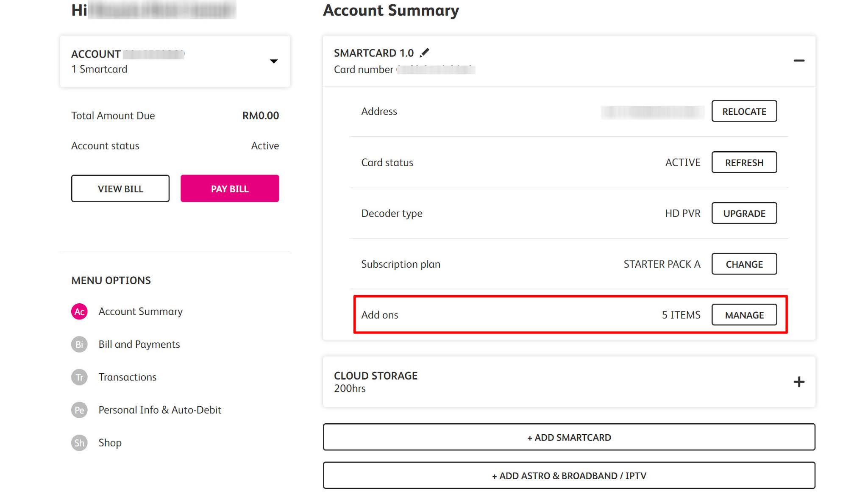
Task: Click Upgrade button for Decoder type
Action: pyautogui.click(x=744, y=213)
